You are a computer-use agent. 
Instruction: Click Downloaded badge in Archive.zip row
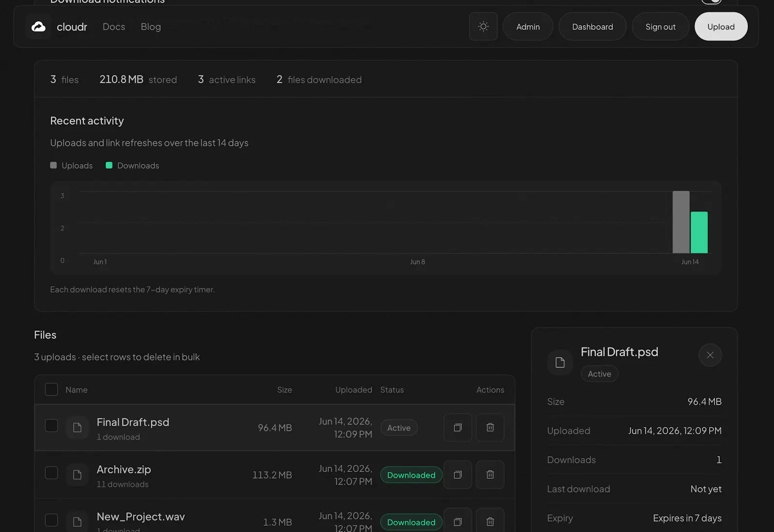click(x=411, y=475)
